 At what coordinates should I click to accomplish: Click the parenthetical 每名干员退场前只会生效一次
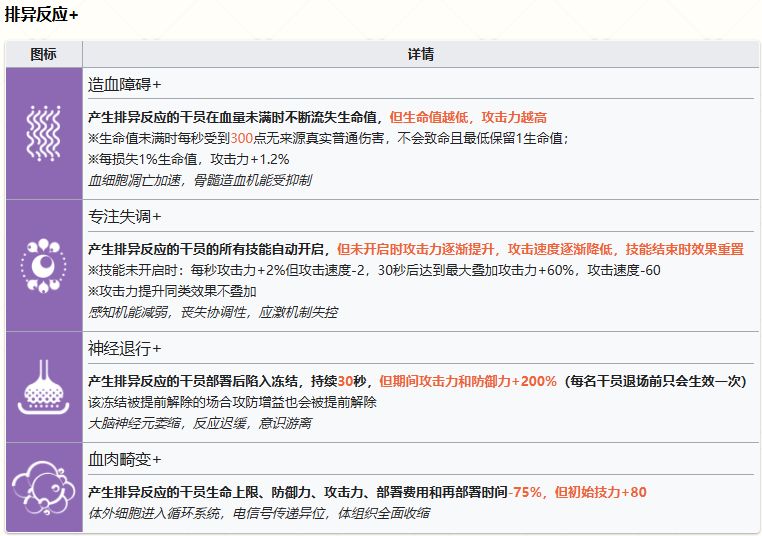656,381
